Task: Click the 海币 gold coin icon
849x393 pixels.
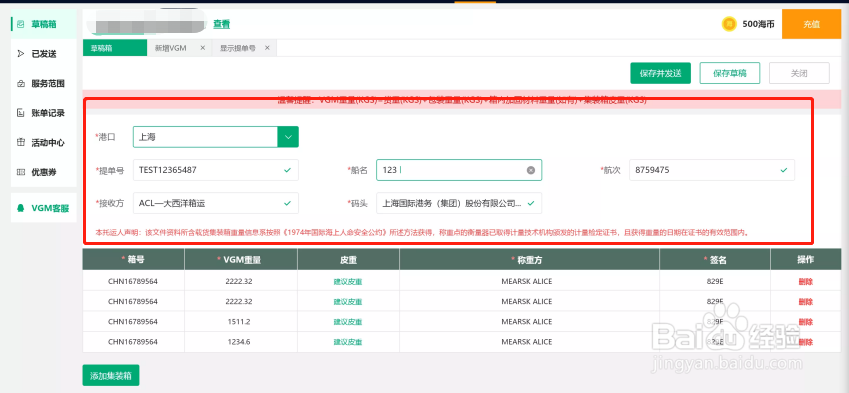Action: coord(729,24)
